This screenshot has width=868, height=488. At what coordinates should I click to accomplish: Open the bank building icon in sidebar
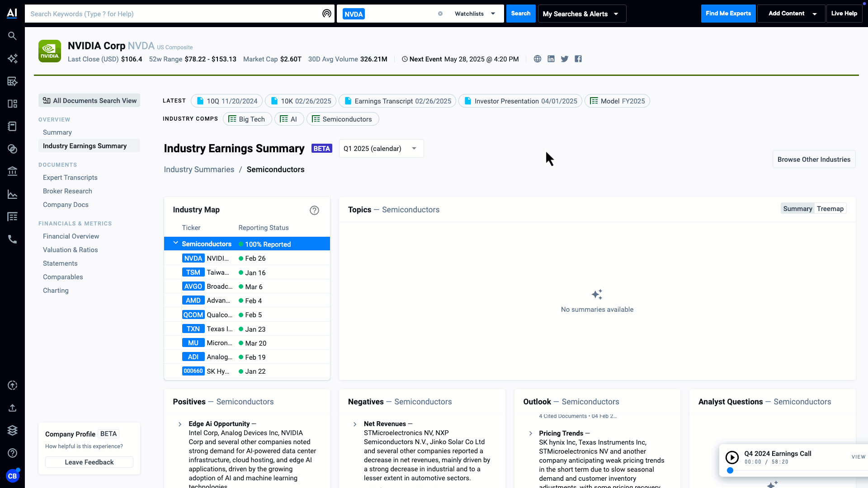12,172
